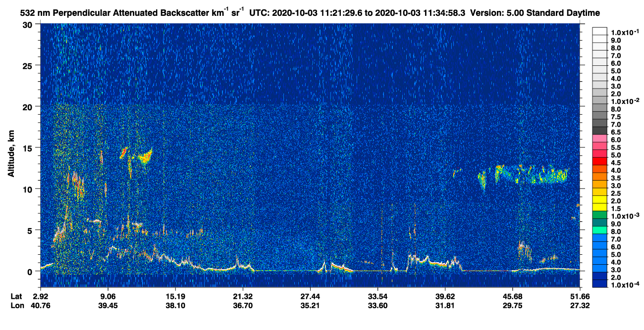Click the colorbar label '1.0x10-1'
Screen dimensions: 644x330
tap(625, 32)
